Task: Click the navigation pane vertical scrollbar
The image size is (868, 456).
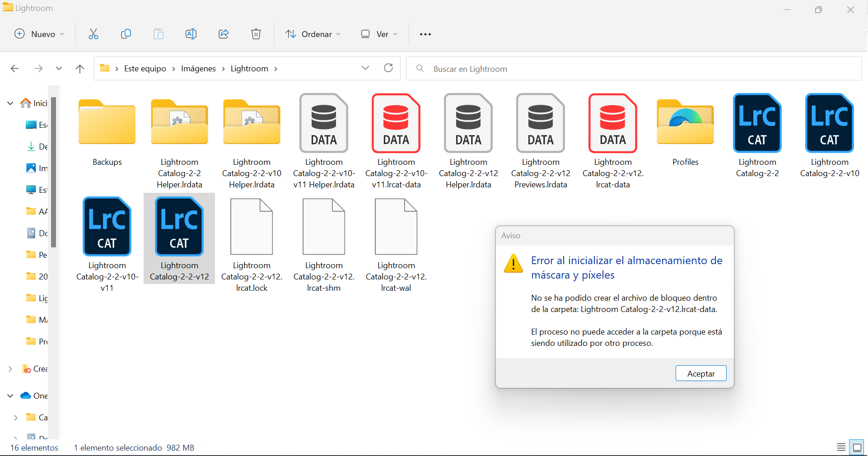Action: (53, 172)
